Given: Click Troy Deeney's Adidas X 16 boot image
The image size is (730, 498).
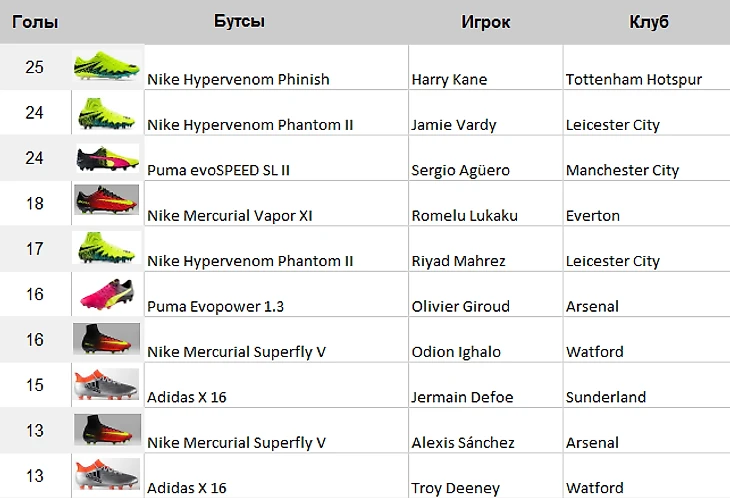Looking at the screenshot, I should tap(107, 474).
